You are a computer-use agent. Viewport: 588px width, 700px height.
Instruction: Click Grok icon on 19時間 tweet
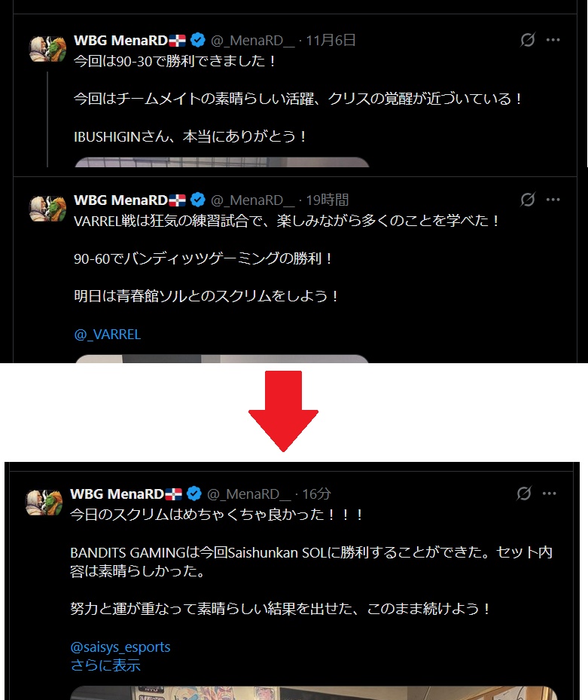click(527, 200)
